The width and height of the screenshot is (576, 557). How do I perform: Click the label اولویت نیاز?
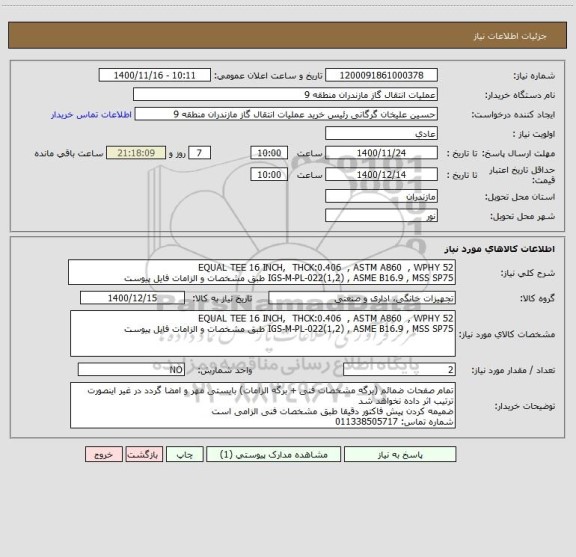pos(534,134)
